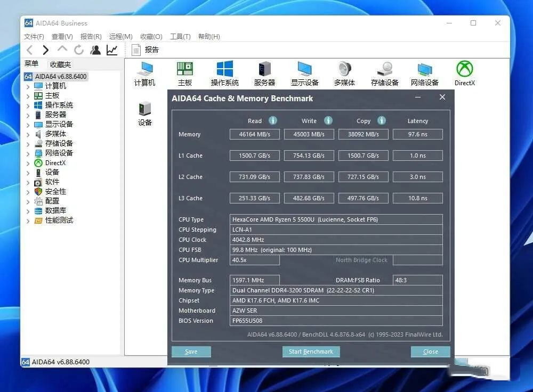Open the 文件(F) menu
This screenshot has width=533, height=392.
[34, 36]
